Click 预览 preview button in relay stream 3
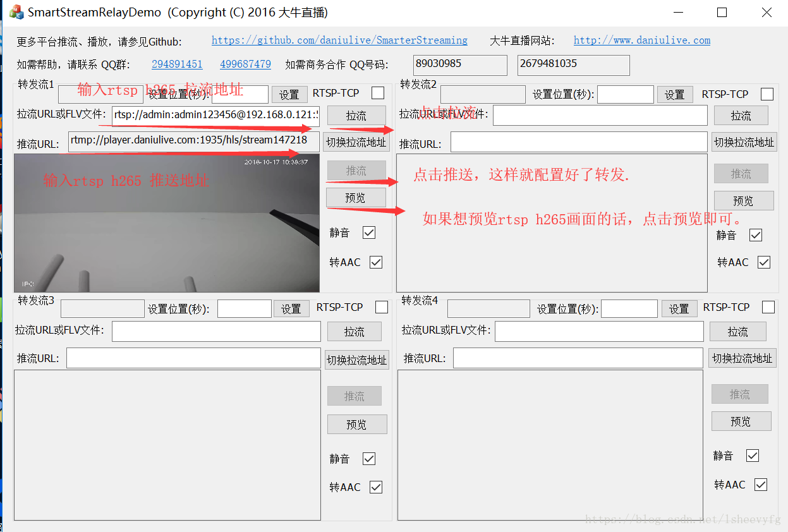 [x=357, y=424]
